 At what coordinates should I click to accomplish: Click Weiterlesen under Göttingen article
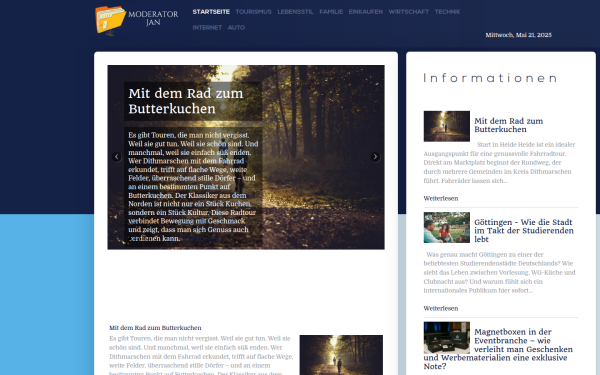click(x=440, y=308)
